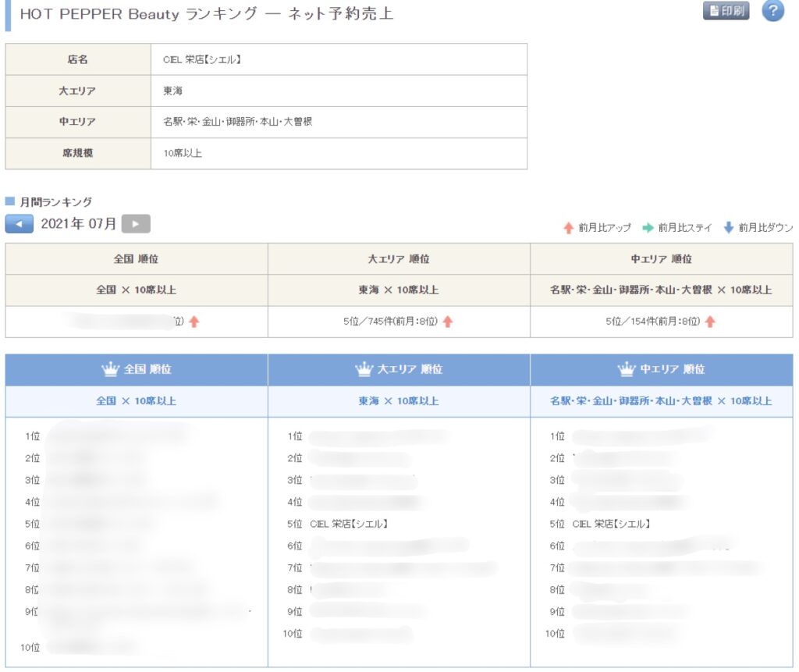Click crown icon in 中エリア 順位 header
This screenshot has height=672, width=799.
point(627,369)
